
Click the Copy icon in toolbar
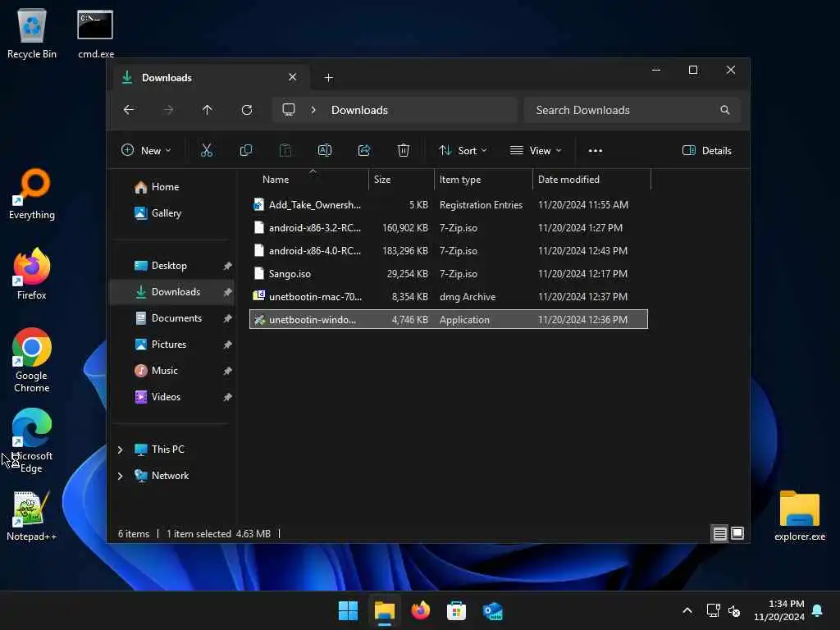(x=246, y=151)
